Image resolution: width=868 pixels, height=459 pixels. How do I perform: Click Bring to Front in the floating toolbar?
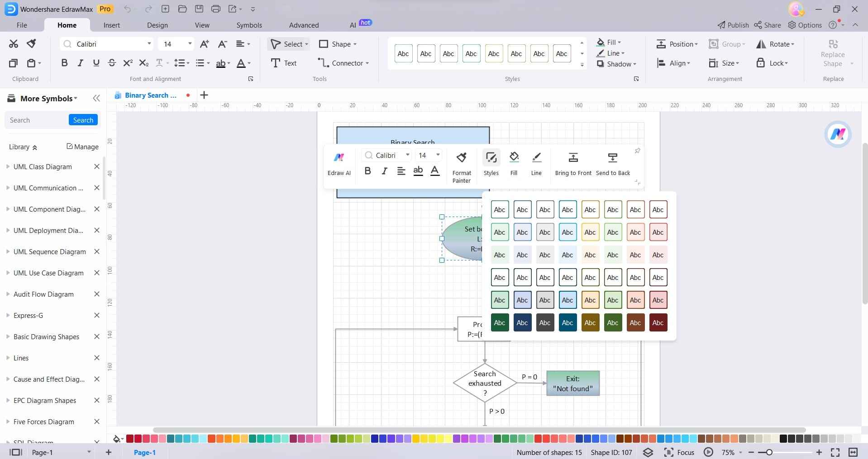click(x=573, y=164)
